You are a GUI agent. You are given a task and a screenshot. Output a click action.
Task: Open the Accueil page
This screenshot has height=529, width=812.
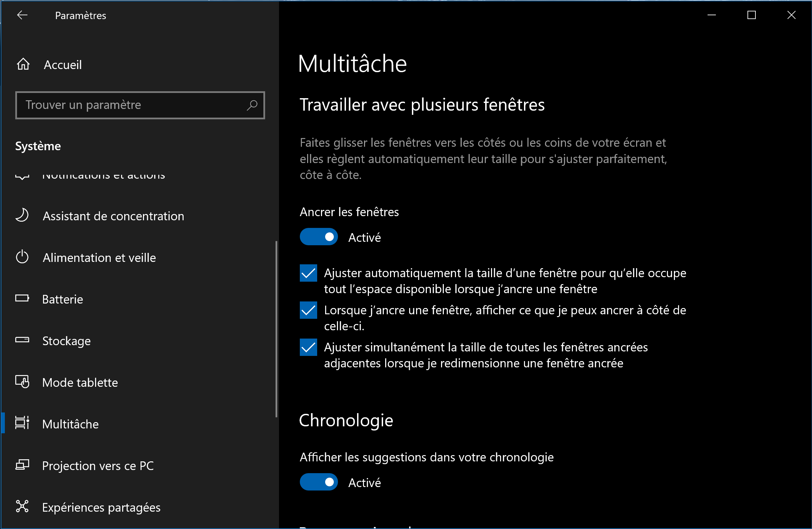[x=62, y=65]
